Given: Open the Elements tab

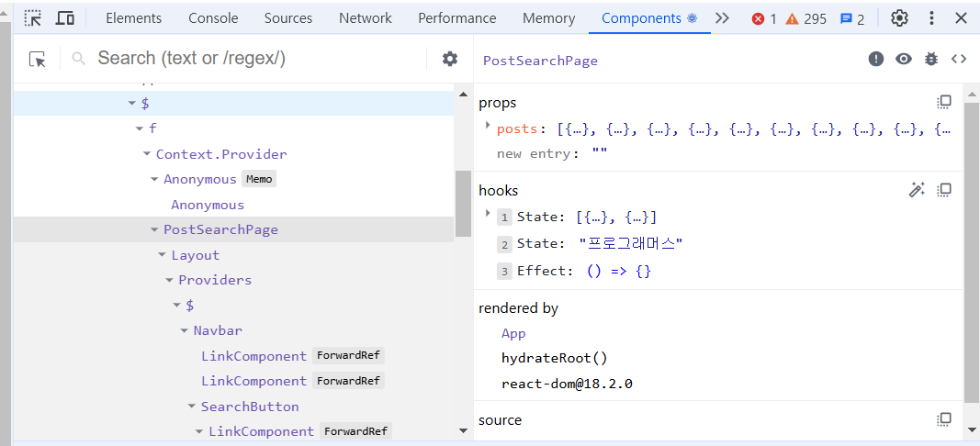Looking at the screenshot, I should (134, 18).
